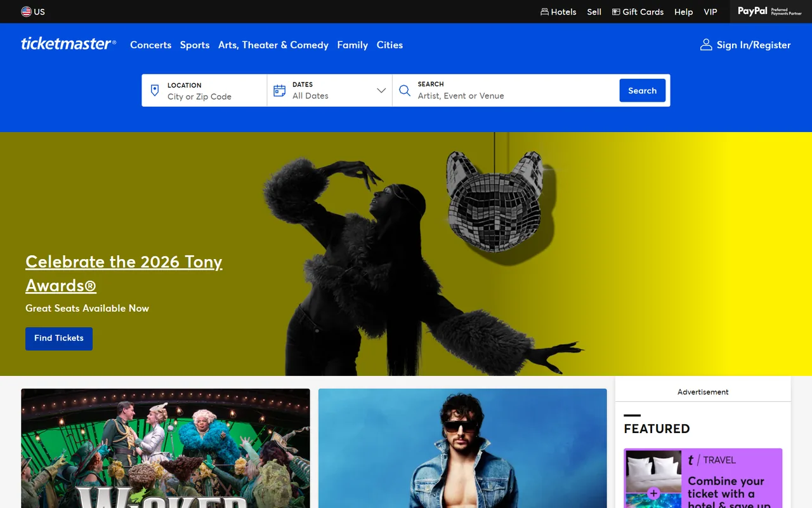Open the Wicked show thumbnail
This screenshot has width=812, height=508.
(x=166, y=448)
